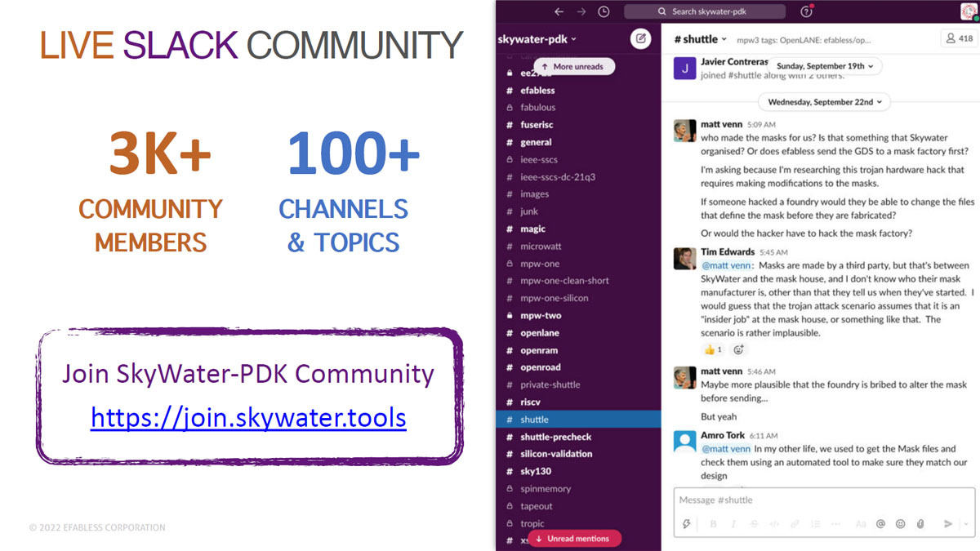Viewport: 980px width, 551px height.
Task: Open the openroad channel
Action: pyautogui.click(x=541, y=367)
